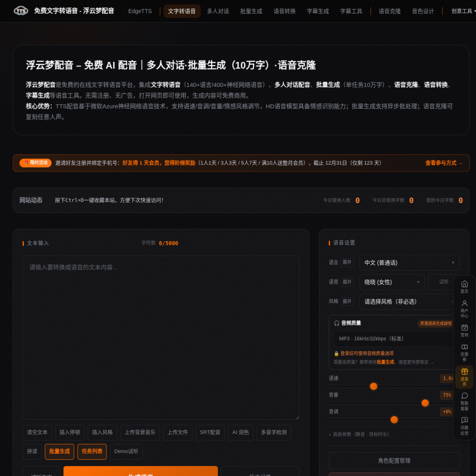
Task: Open 用户中心 user icon in sidebar
Action: (x=464, y=309)
